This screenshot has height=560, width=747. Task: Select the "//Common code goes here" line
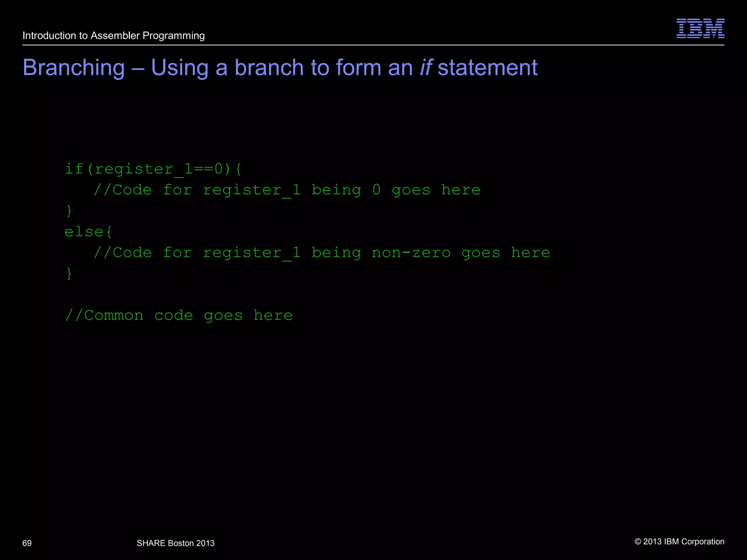(179, 315)
